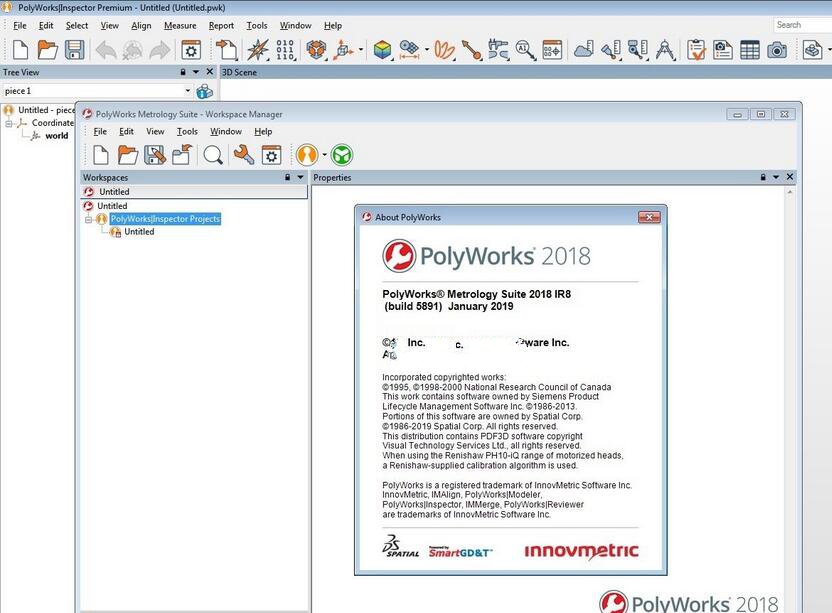Click Open workspace folder icon in Workspace Manager
Viewport: 832px width, 613px height.
127,155
